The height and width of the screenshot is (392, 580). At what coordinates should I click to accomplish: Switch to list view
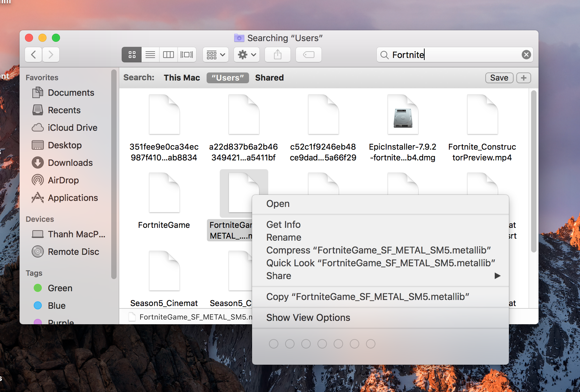point(150,55)
